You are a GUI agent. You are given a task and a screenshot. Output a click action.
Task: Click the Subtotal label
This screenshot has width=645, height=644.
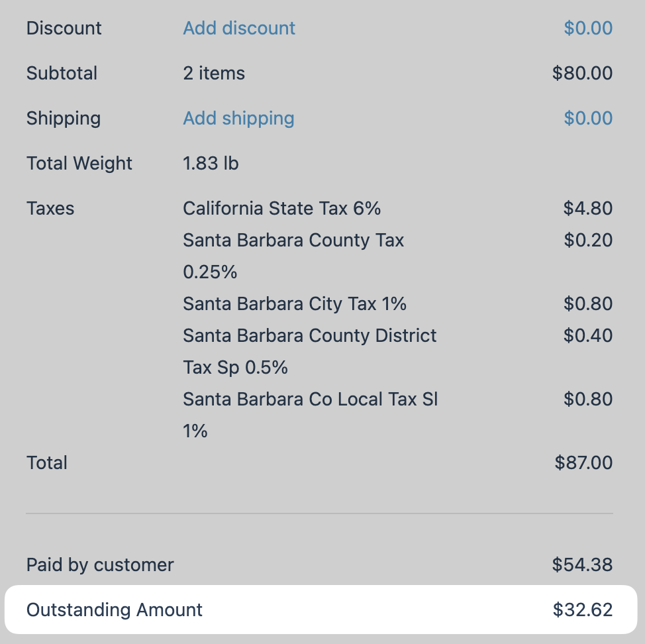pos(62,74)
